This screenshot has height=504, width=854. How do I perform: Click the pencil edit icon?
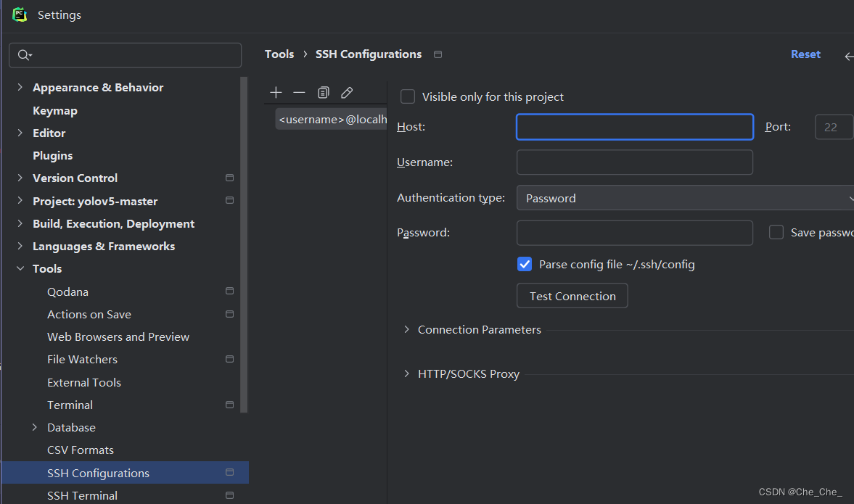tap(347, 92)
